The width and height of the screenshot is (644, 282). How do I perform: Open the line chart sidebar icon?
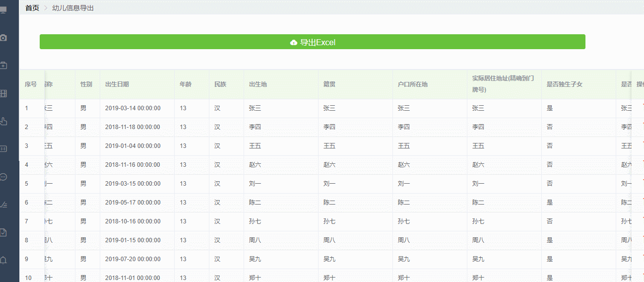(x=3, y=205)
